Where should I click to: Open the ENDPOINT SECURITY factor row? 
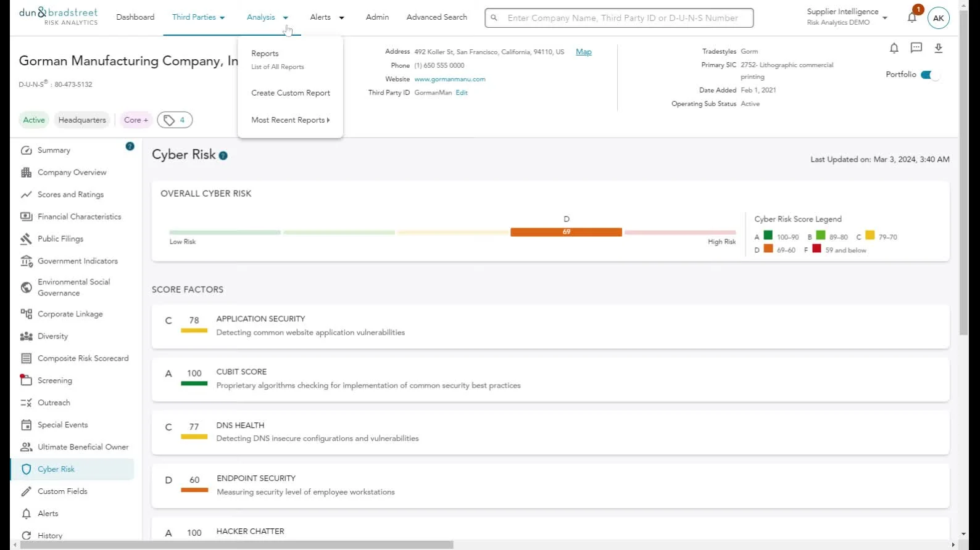click(x=550, y=485)
